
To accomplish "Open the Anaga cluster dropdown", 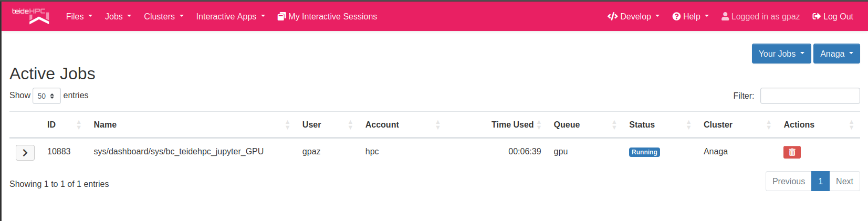I will (836, 54).
